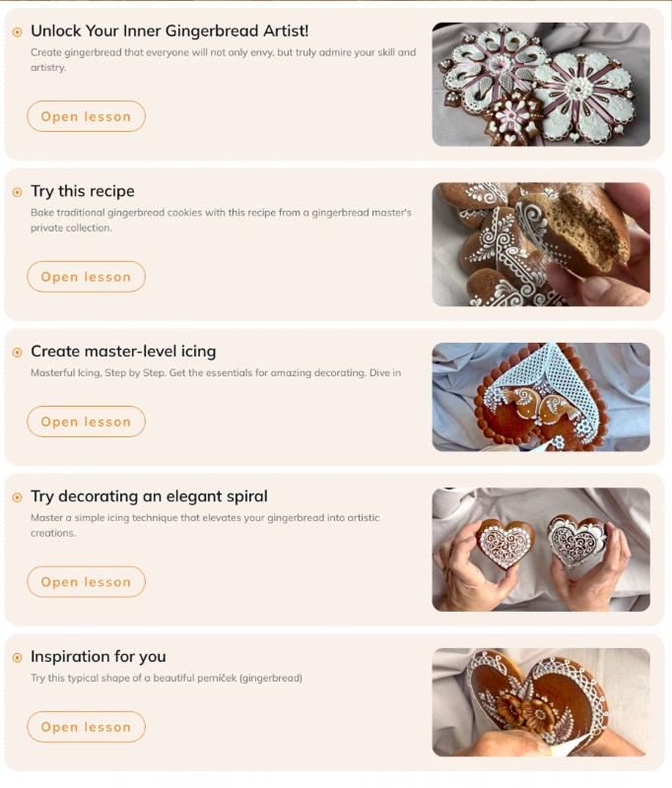Open the broken gingerbread cookie recipe photo
This screenshot has width=672, height=788.
(541, 244)
